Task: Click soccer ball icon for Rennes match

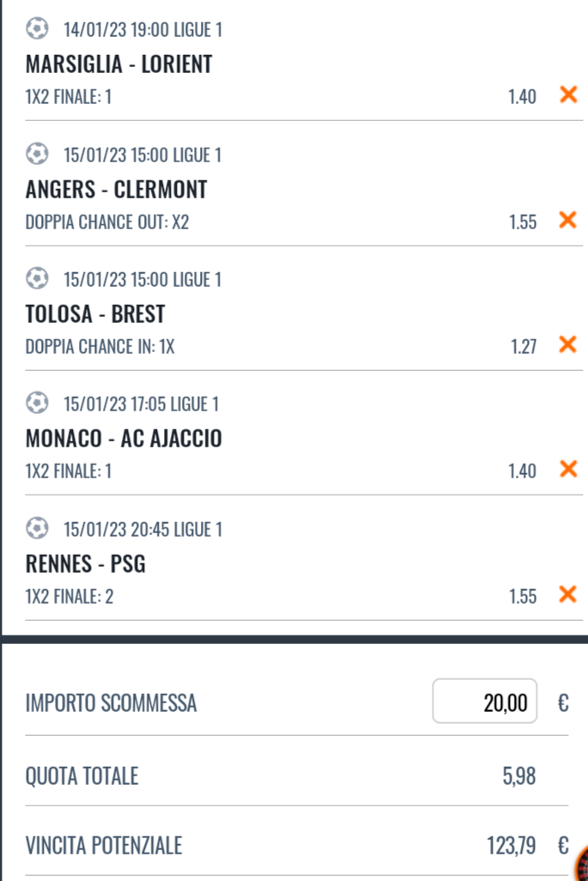Action: [x=37, y=529]
